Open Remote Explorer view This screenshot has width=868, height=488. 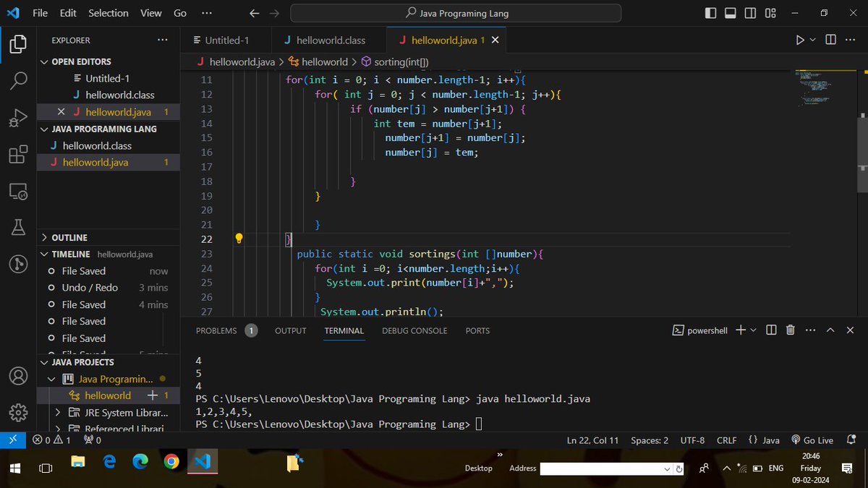pyautogui.click(x=18, y=192)
